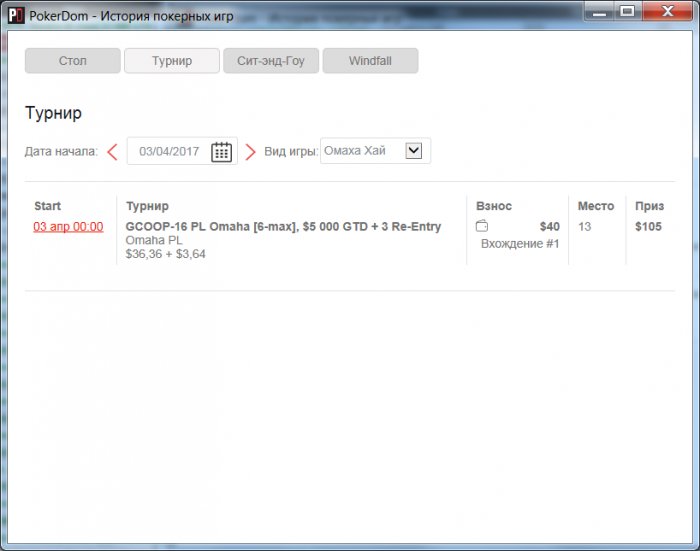Viewport: 700px width, 551px height.
Task: Click the date field showing 03/04/2017
Action: 182,151
